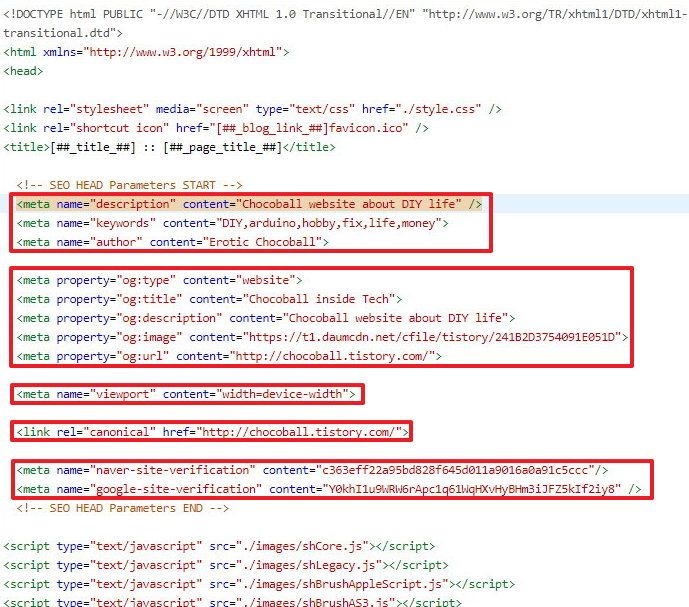This screenshot has height=607, width=689.
Task: Click the SEO HEAD Parameters END comment
Action: point(123,508)
